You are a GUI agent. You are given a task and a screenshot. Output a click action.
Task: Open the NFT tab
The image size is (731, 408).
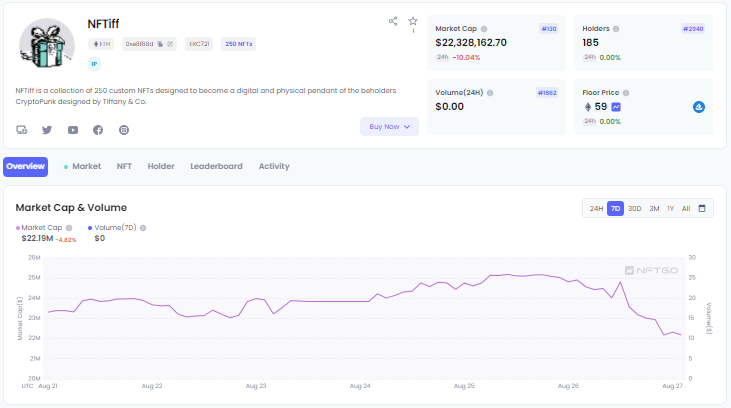(x=124, y=166)
